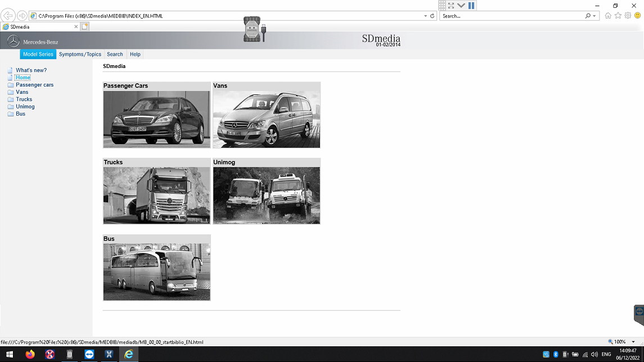Refresh the page with the reload icon
The width and height of the screenshot is (644, 362).
(x=432, y=16)
